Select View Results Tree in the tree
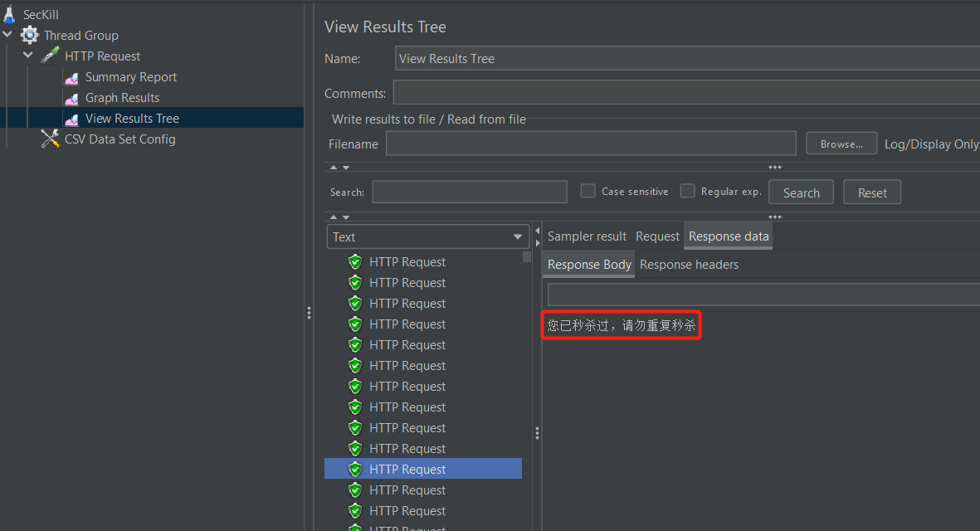 point(132,118)
